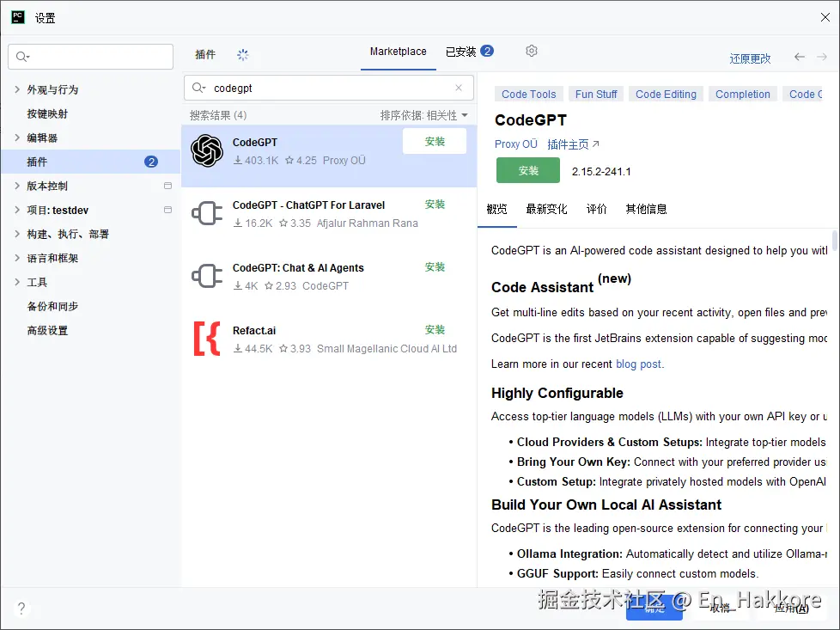The height and width of the screenshot is (630, 840).
Task: Focus the plugin search field containing codegpt
Action: click(328, 88)
